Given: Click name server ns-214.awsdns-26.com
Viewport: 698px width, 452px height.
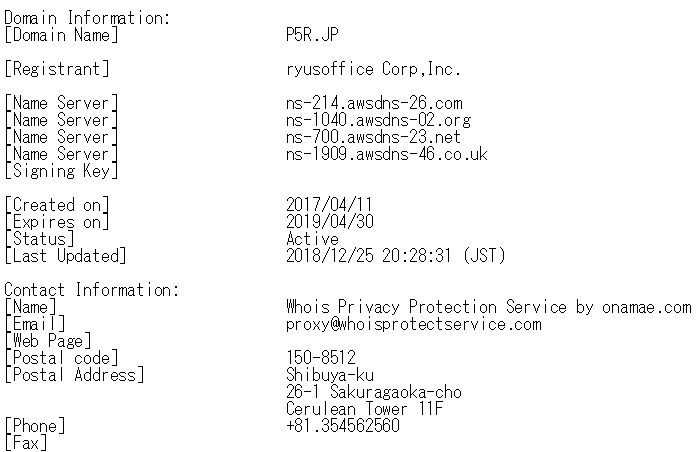Looking at the screenshot, I should pyautogui.click(x=374, y=103).
